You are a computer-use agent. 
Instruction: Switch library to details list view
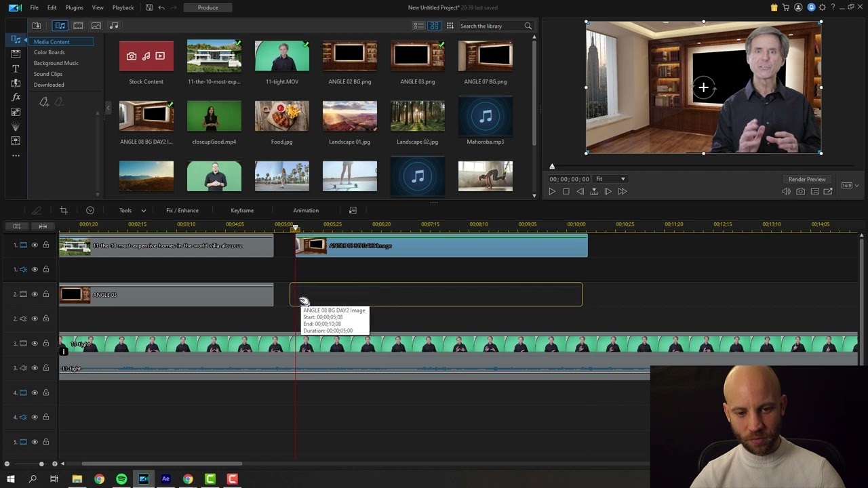pos(419,26)
